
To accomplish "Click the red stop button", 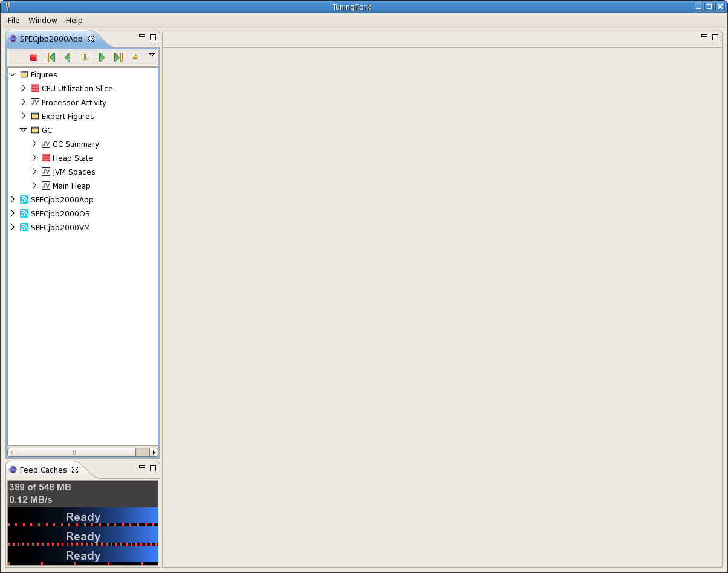I will (x=34, y=57).
